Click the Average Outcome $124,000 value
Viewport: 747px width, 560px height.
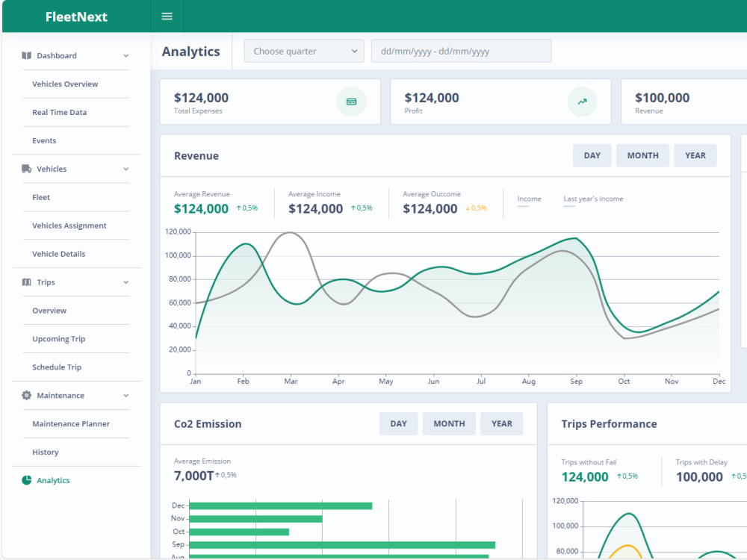tap(430, 208)
